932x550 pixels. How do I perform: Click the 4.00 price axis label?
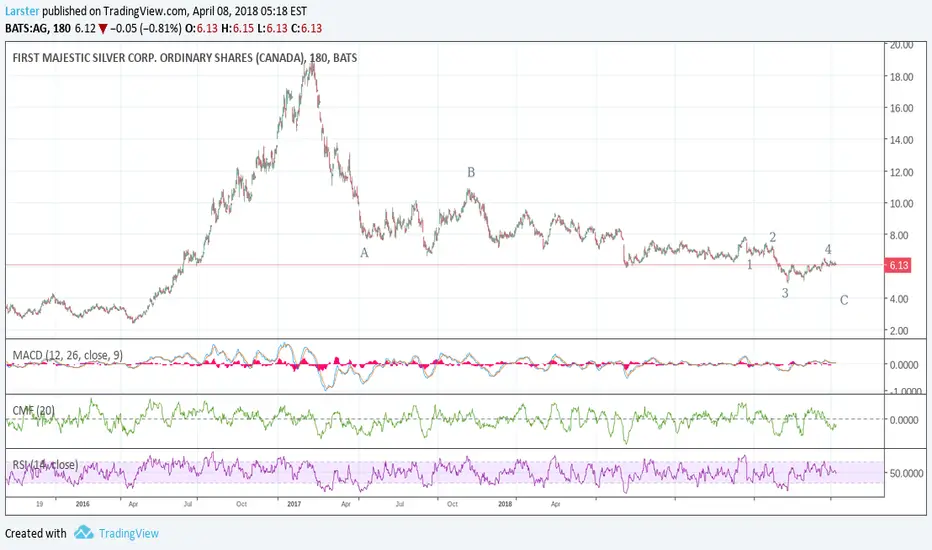[x=899, y=299]
